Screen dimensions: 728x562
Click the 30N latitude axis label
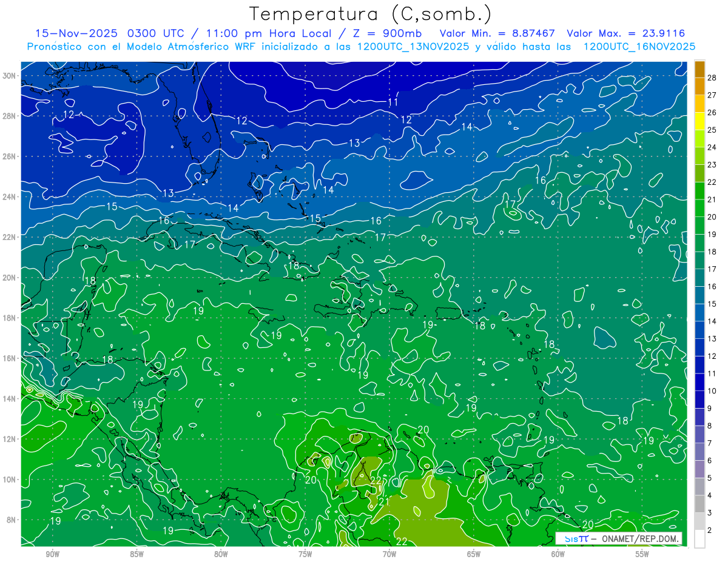[10, 76]
